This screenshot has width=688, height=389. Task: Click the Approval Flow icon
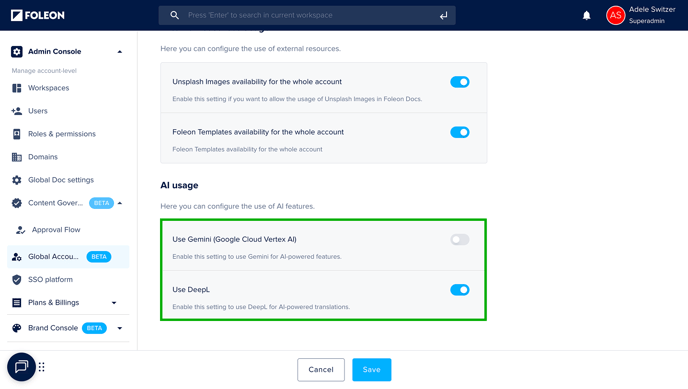point(20,230)
